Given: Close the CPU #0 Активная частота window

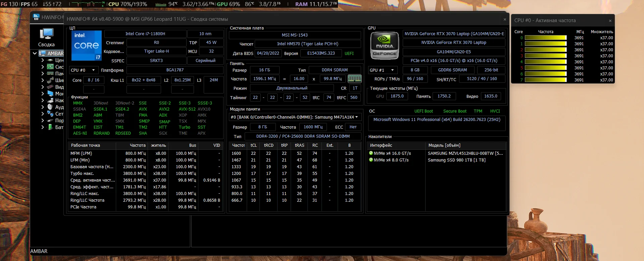Looking at the screenshot, I should pyautogui.click(x=610, y=21).
